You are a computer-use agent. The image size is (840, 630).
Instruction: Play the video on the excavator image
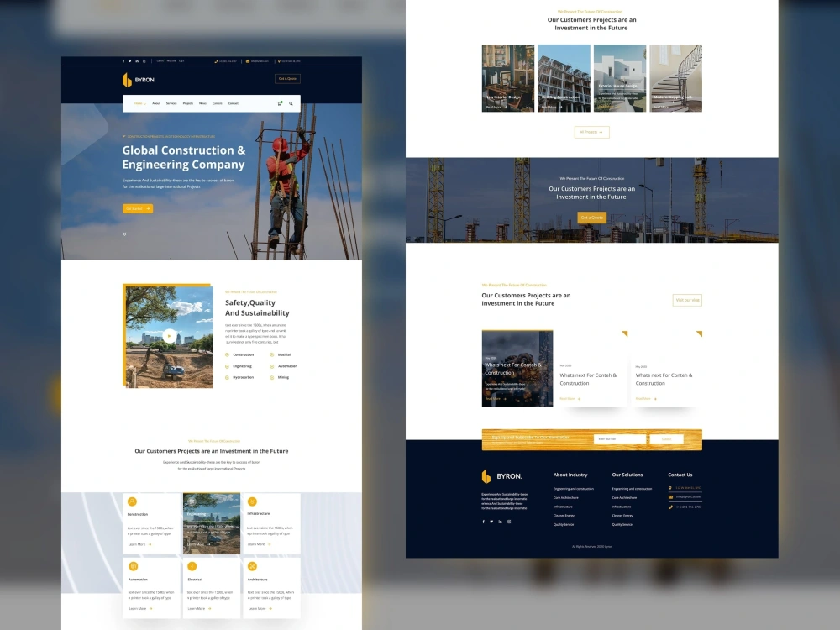[x=170, y=336]
